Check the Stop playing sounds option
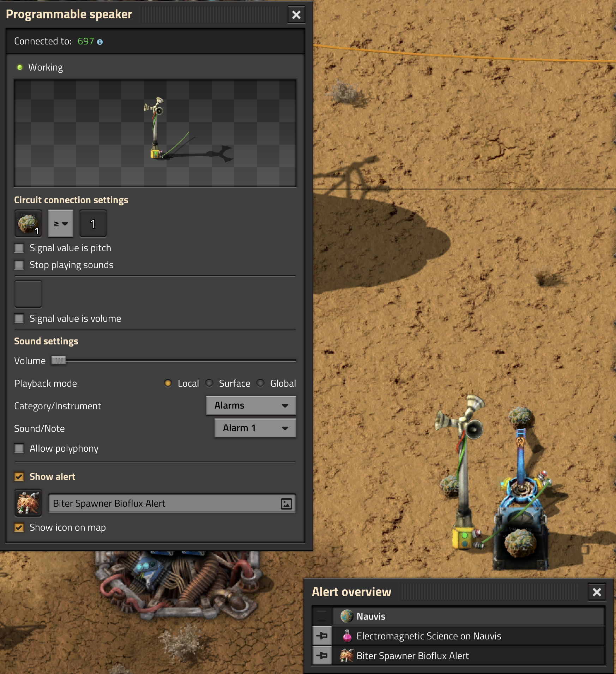The width and height of the screenshot is (616, 674). click(19, 265)
